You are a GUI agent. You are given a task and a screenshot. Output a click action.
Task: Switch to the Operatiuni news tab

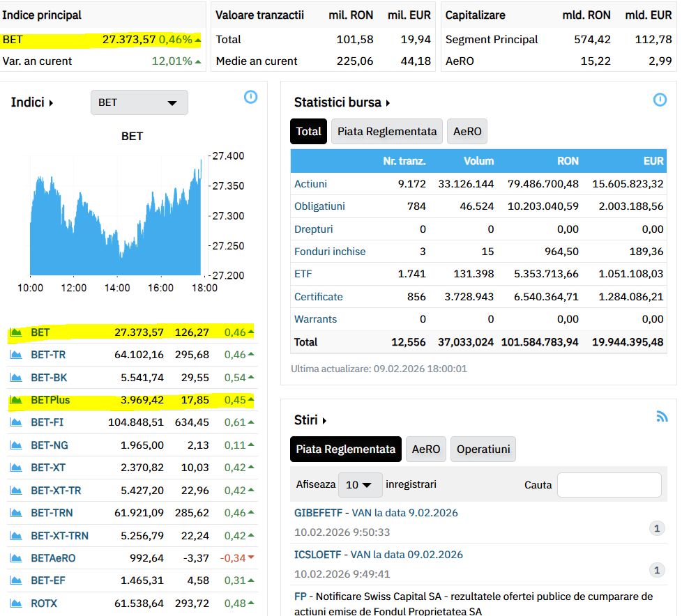pyautogui.click(x=483, y=449)
